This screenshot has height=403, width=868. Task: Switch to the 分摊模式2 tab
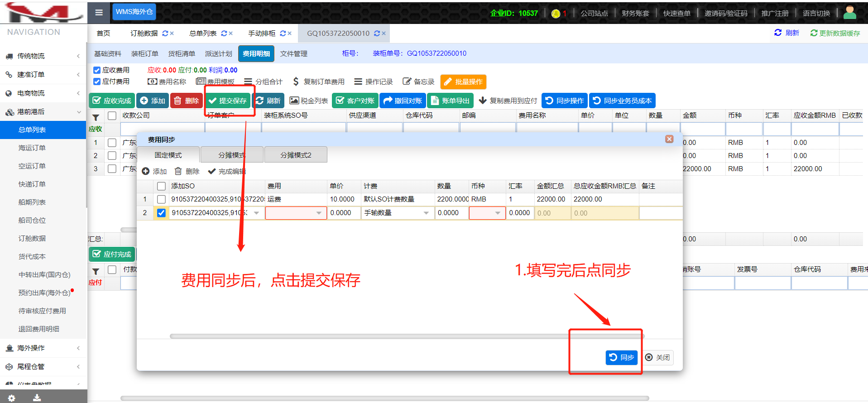click(296, 155)
